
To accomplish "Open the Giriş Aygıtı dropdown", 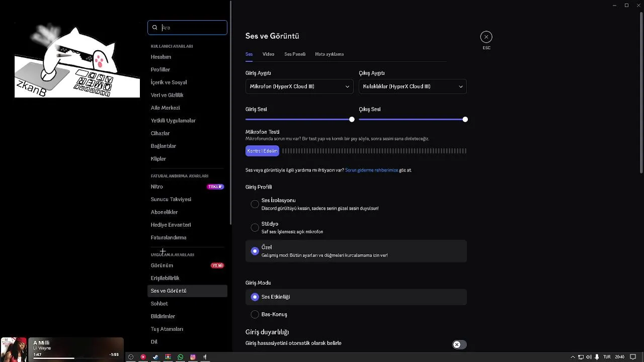I will pos(299,86).
